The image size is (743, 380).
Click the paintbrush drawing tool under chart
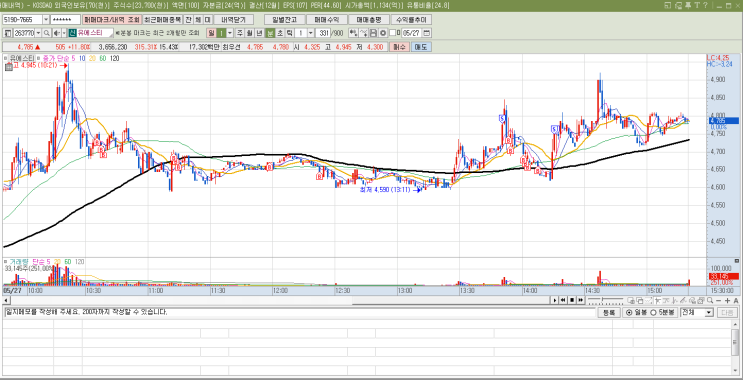point(683,300)
